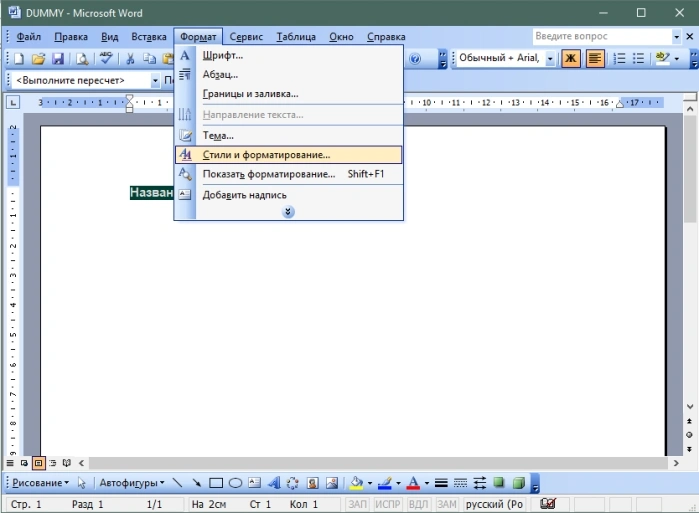Insert WordArt from the drawing toolbar

point(274,483)
